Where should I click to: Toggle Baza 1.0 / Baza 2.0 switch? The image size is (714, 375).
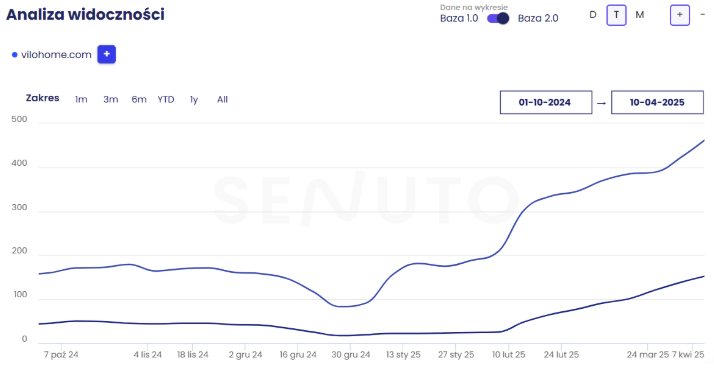coord(498,19)
